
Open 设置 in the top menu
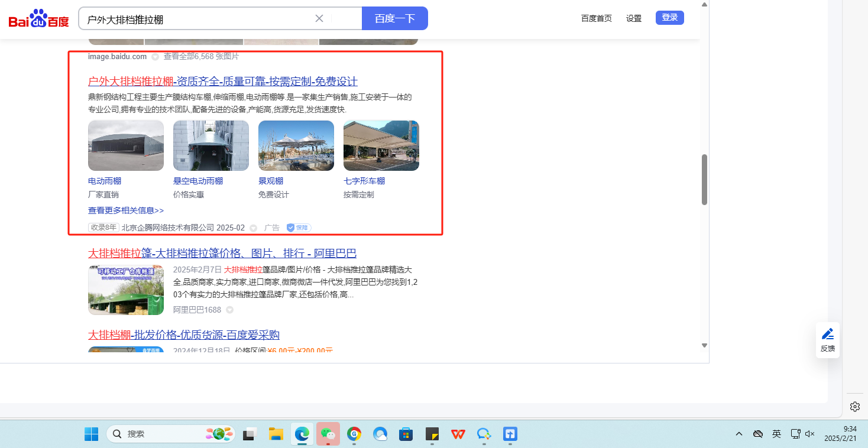634,18
